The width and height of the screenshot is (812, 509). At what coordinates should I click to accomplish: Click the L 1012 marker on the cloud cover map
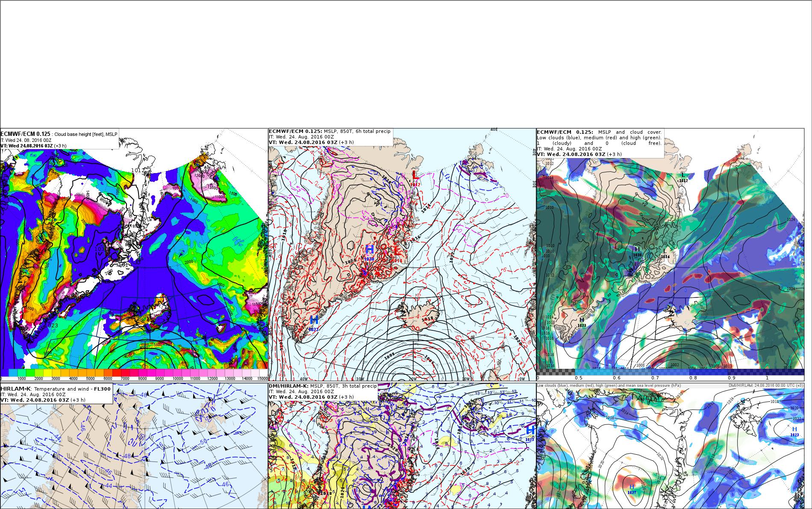[x=683, y=177]
